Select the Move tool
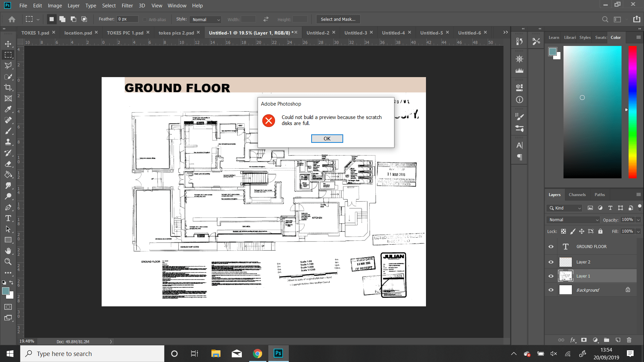The image size is (644, 362). (8, 44)
